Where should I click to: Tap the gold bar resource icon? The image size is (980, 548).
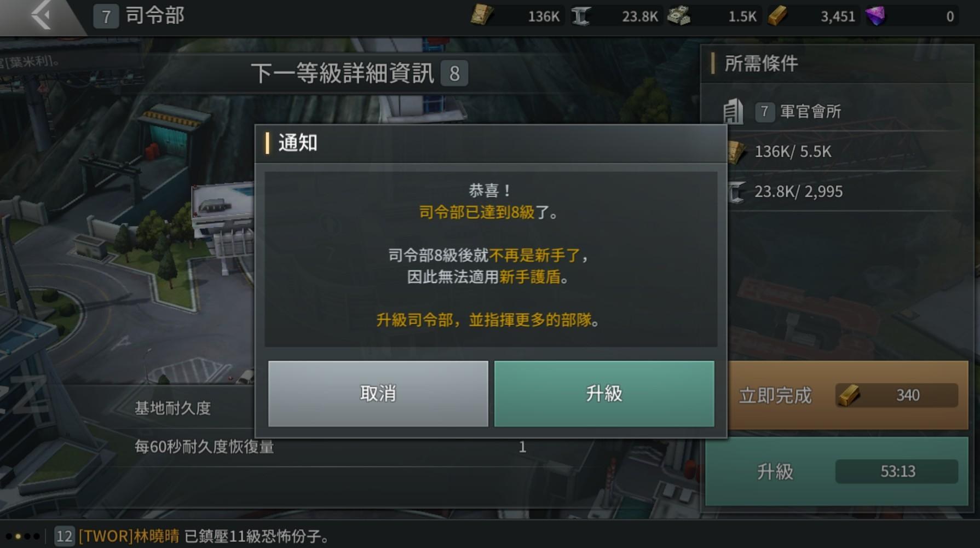pos(777,16)
